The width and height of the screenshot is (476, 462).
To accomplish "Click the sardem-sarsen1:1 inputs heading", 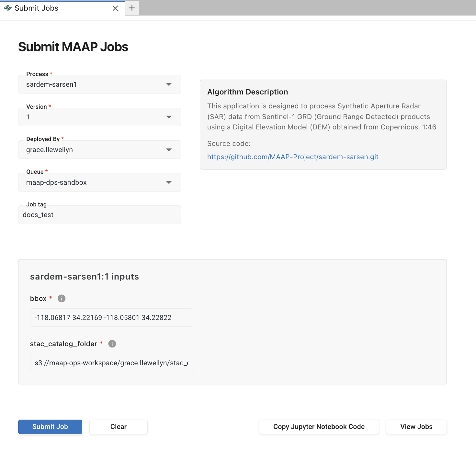I will point(85,277).
